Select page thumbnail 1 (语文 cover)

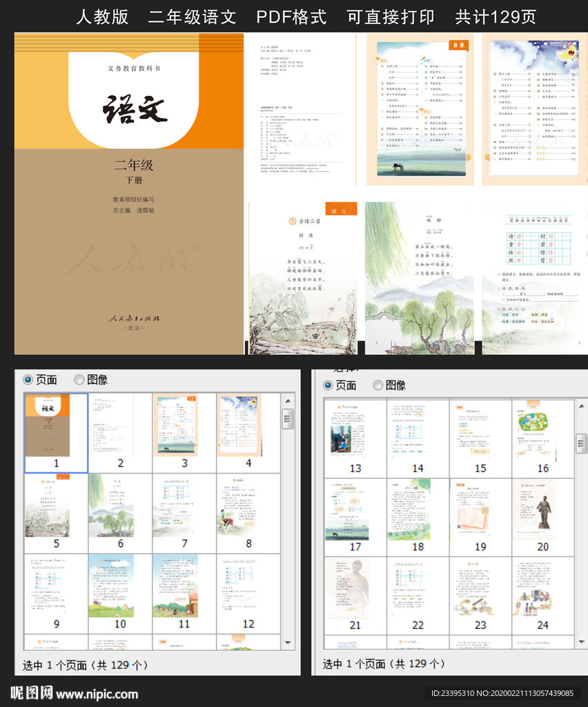tap(56, 432)
